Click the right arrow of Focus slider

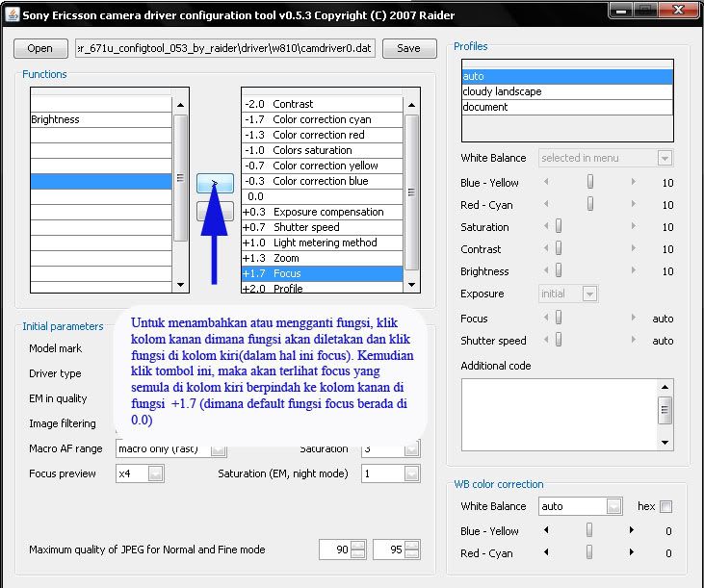(x=633, y=318)
